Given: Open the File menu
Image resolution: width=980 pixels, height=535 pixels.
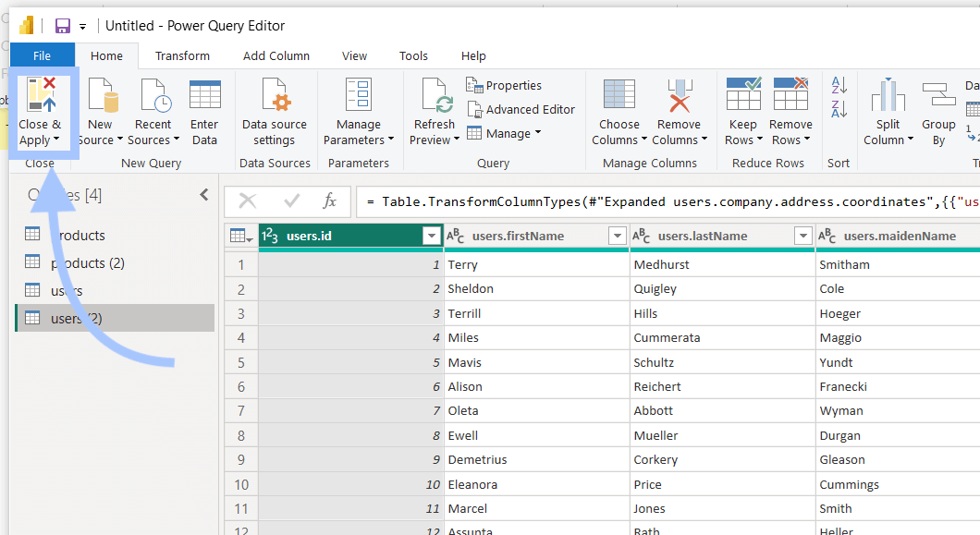Looking at the screenshot, I should point(42,55).
